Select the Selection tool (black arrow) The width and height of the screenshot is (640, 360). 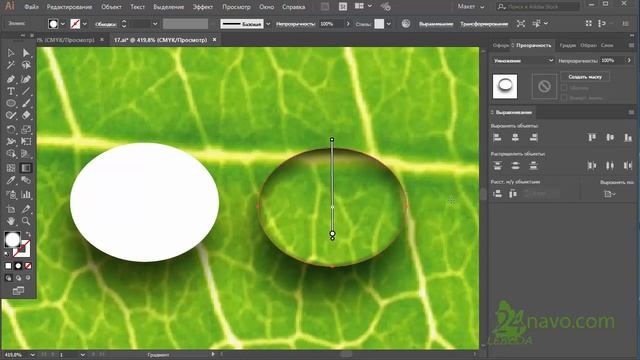coord(11,53)
